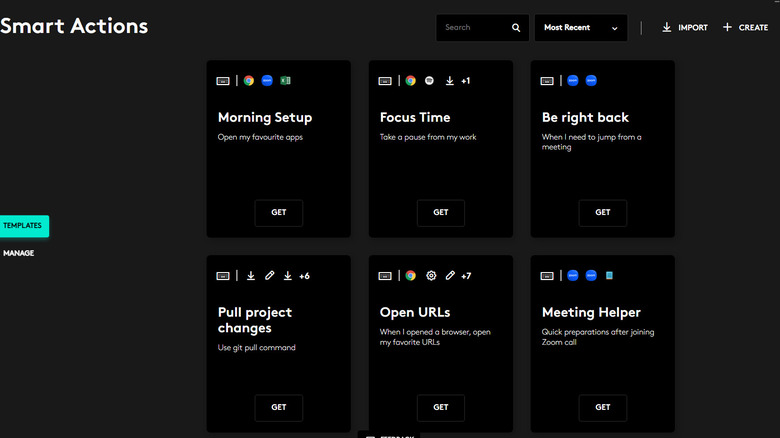The height and width of the screenshot is (438, 780).
Task: Switch to the Templates tab
Action: click(23, 226)
